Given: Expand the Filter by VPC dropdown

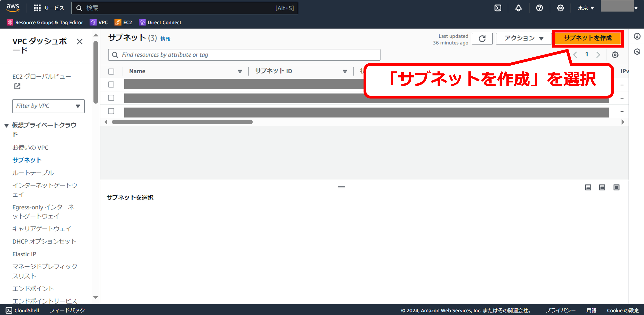Looking at the screenshot, I should click(x=48, y=106).
